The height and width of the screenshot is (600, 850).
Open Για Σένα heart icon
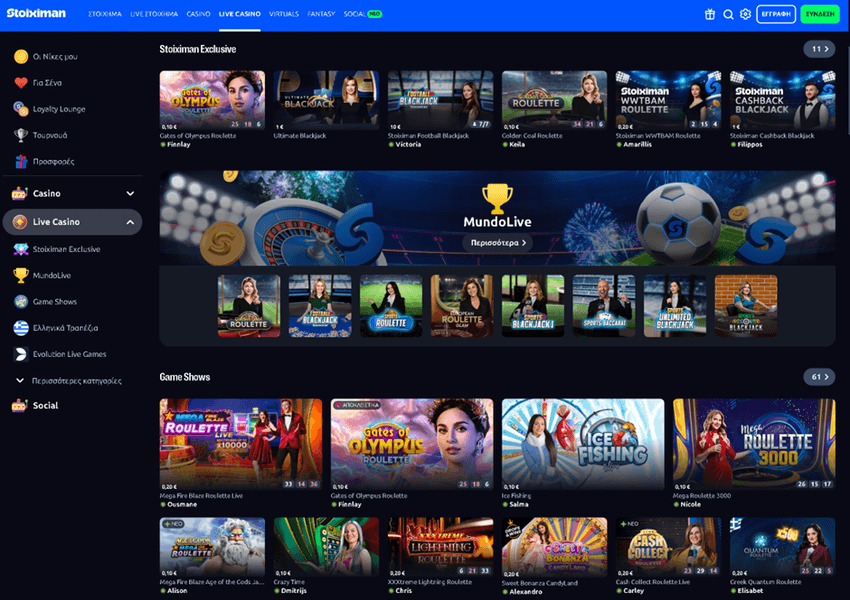click(x=21, y=83)
